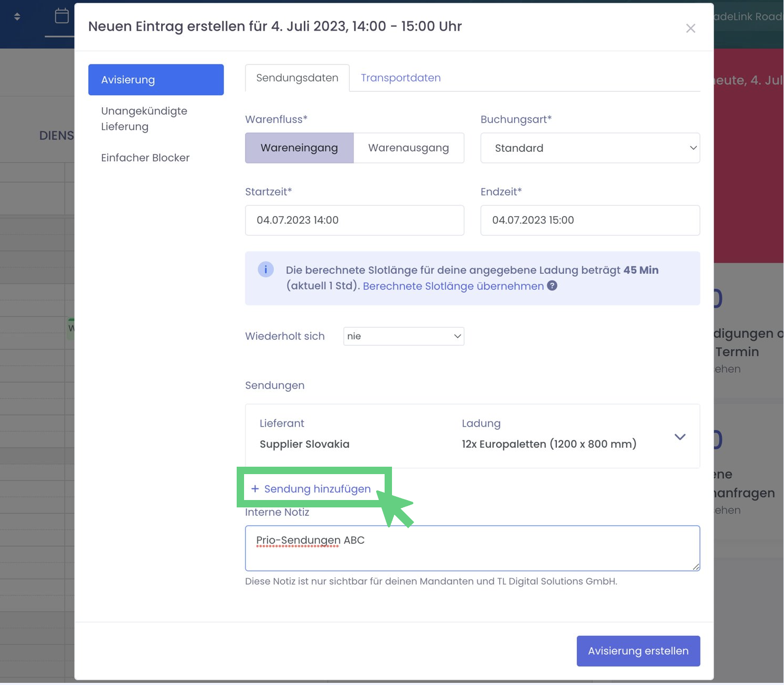This screenshot has width=784, height=685.
Task: Select Einfacher Blocker entry type
Action: (x=145, y=158)
